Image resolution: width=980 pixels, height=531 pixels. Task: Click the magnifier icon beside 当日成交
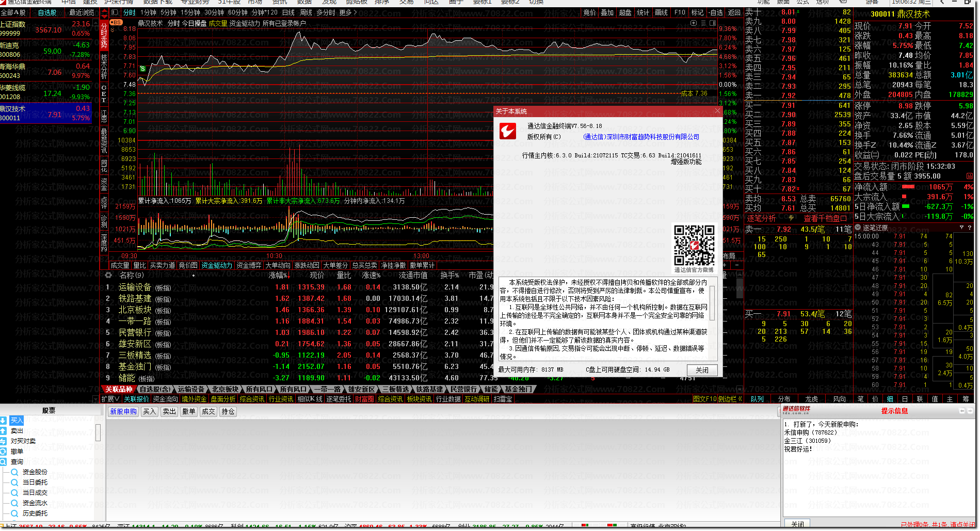[14, 493]
